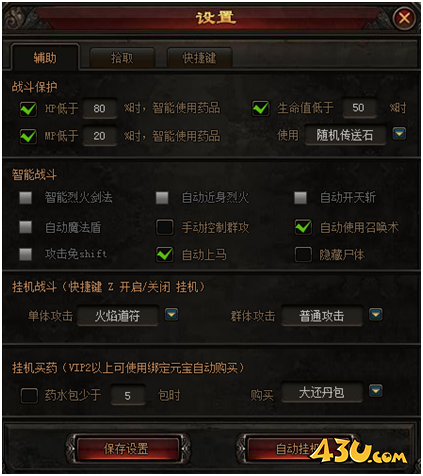The image size is (423, 476).
Task: Open the 随机传送石 item dropdown arrow
Action: point(399,134)
